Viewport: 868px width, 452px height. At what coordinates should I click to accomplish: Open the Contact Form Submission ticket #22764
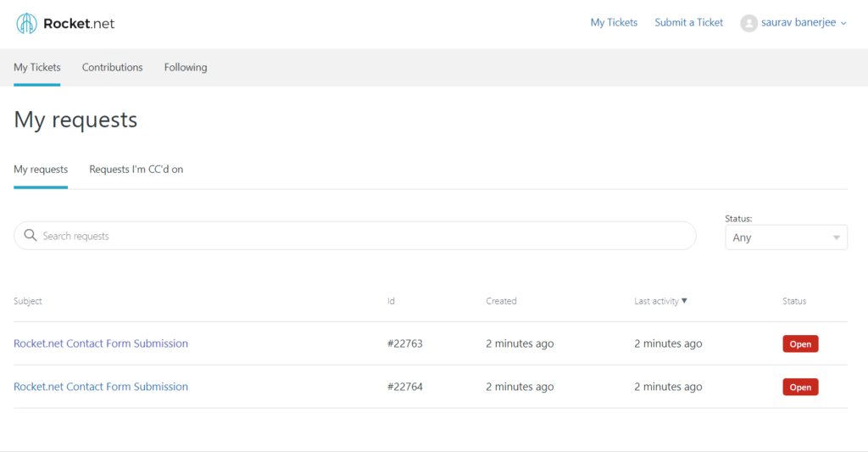tap(101, 387)
